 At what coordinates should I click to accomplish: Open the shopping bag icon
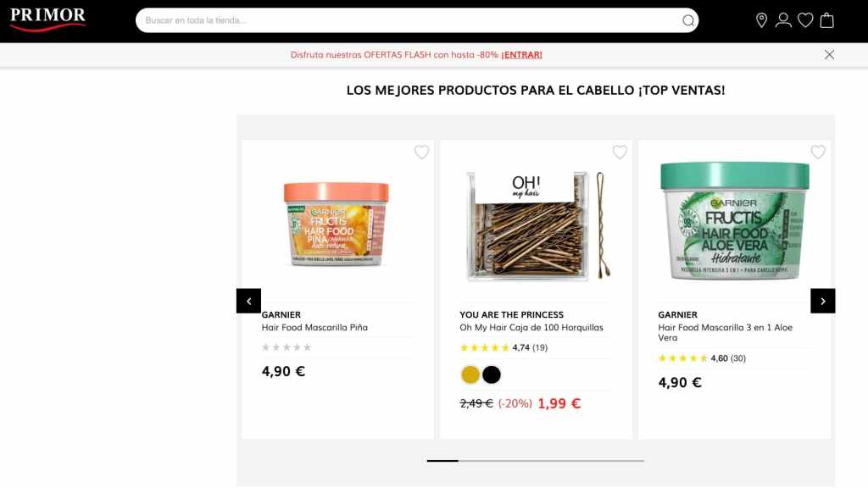point(827,20)
